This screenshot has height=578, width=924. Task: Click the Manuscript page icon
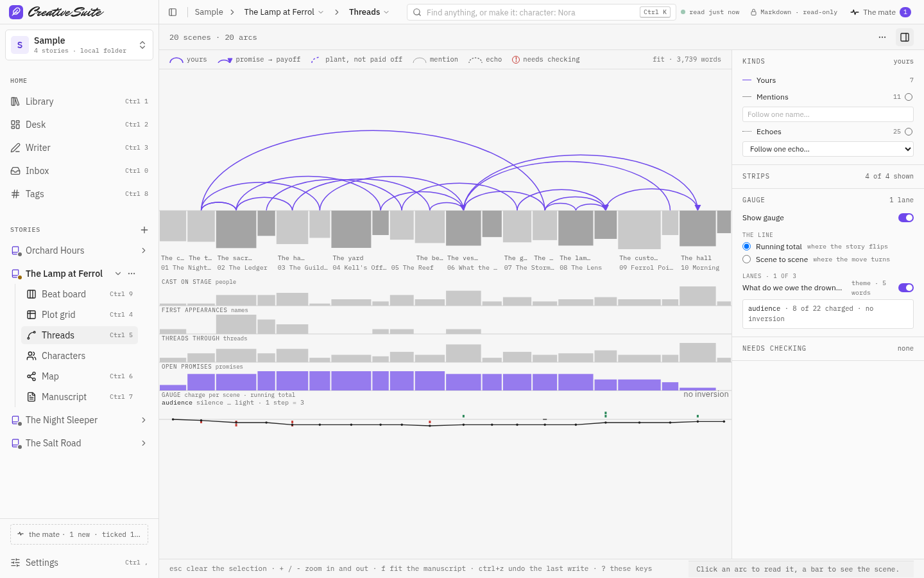pos(31,397)
